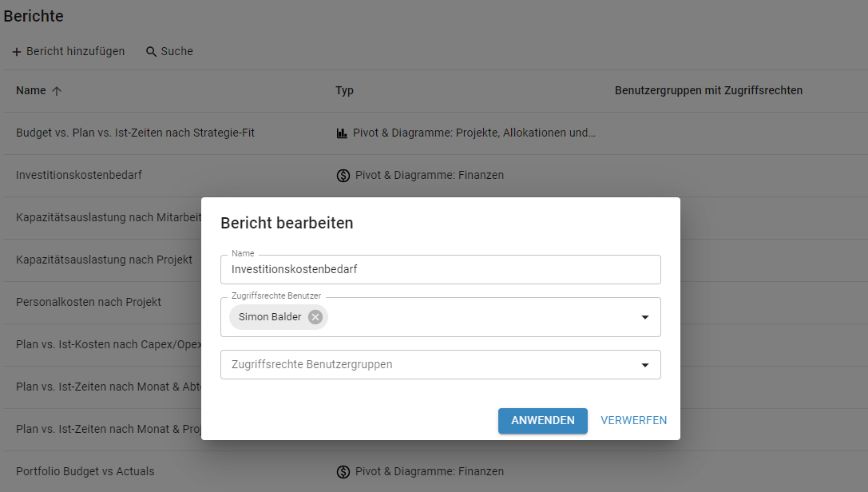Open the Zugriffsrechte Benutzergruppen combo field
This screenshot has height=492, width=868.
441,365
